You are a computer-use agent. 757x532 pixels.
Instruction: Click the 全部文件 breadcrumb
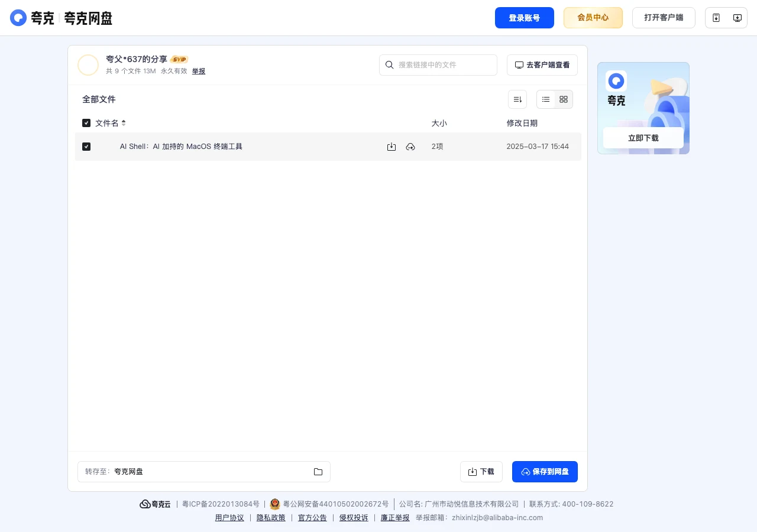pos(99,99)
